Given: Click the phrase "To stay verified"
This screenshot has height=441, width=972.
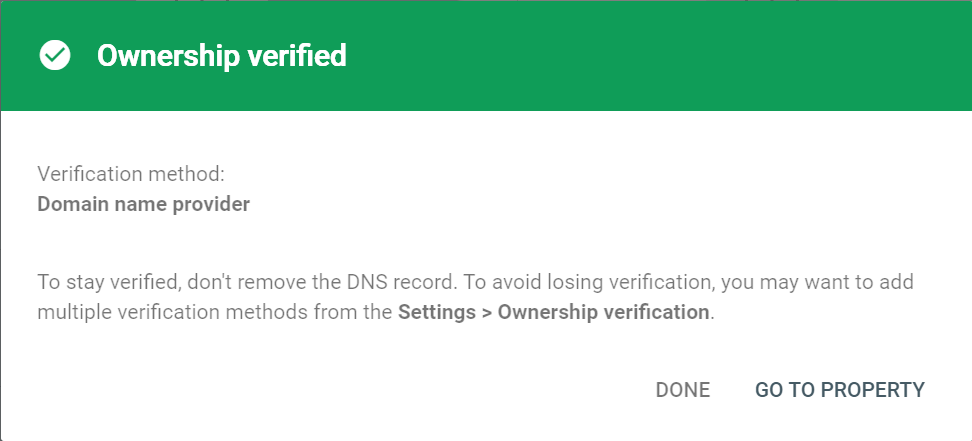Looking at the screenshot, I should (x=104, y=281).
